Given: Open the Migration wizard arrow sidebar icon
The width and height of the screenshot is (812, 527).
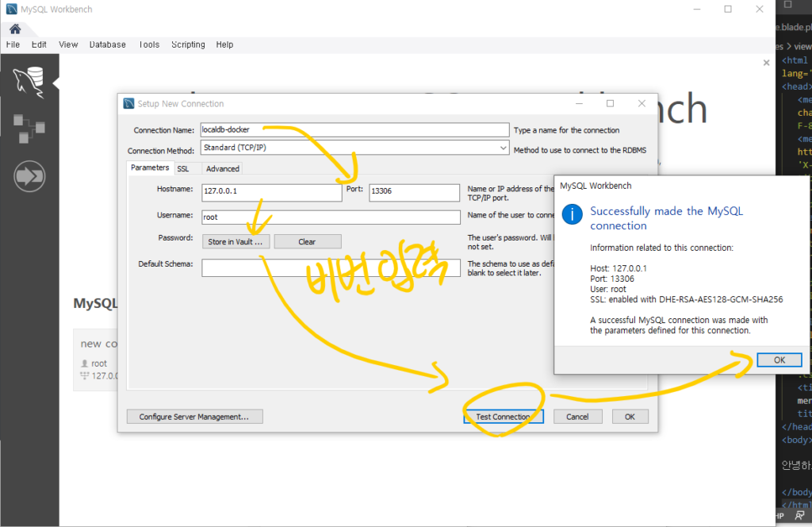Looking at the screenshot, I should [29, 176].
